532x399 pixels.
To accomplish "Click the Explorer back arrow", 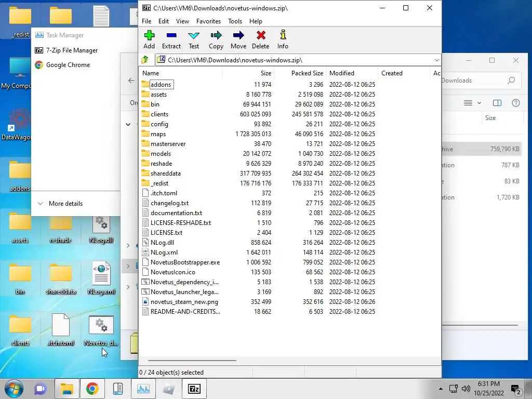I will (x=131, y=81).
